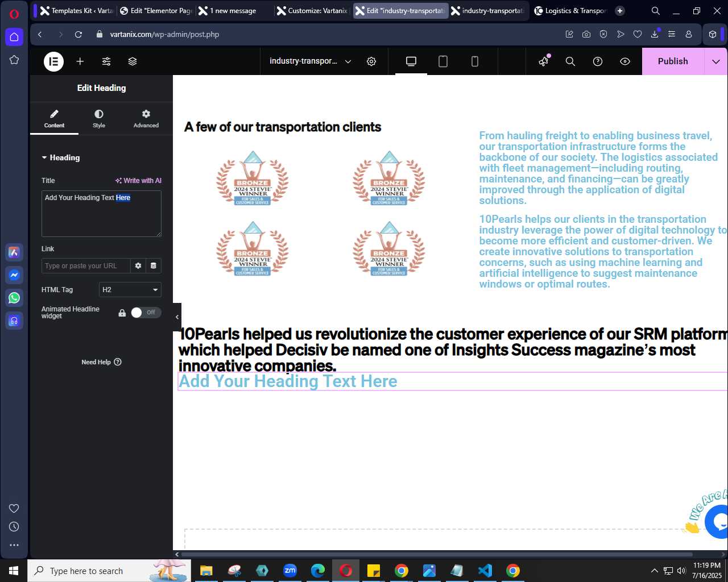
Task: Open link options gear icon
Action: coord(138,265)
